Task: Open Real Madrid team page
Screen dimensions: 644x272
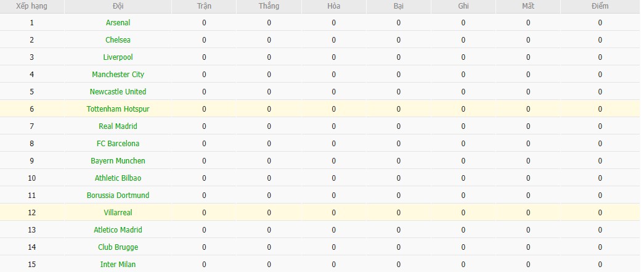Action: click(x=118, y=126)
